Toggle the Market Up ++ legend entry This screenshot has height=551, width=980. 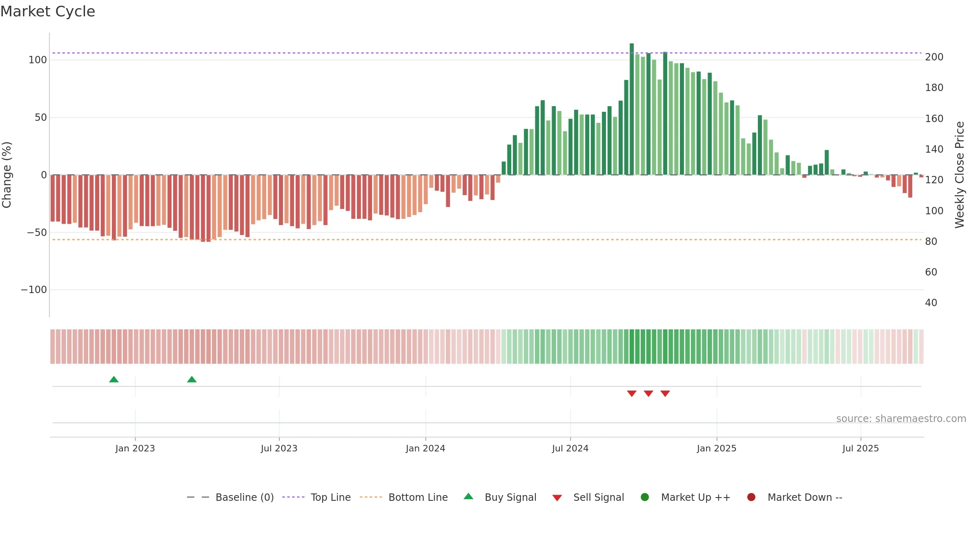[x=686, y=497]
